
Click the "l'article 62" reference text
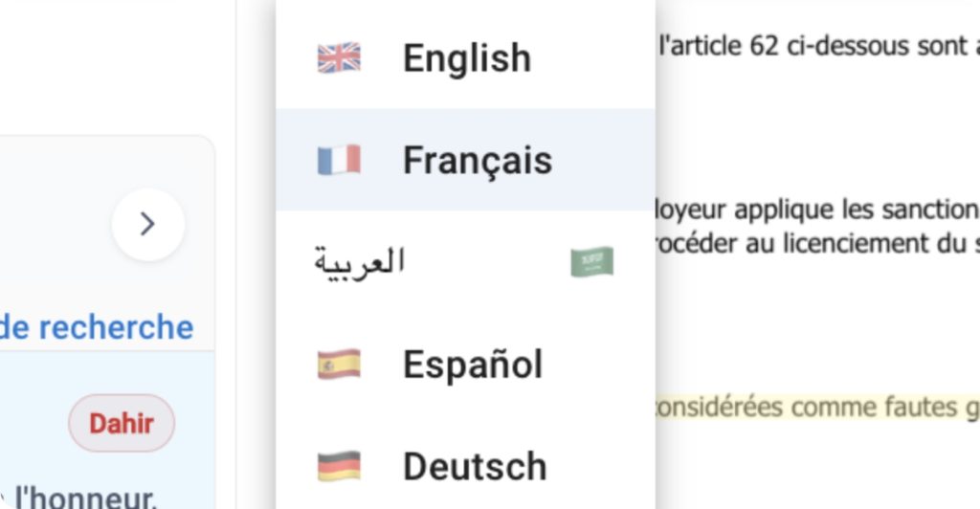click(x=718, y=46)
